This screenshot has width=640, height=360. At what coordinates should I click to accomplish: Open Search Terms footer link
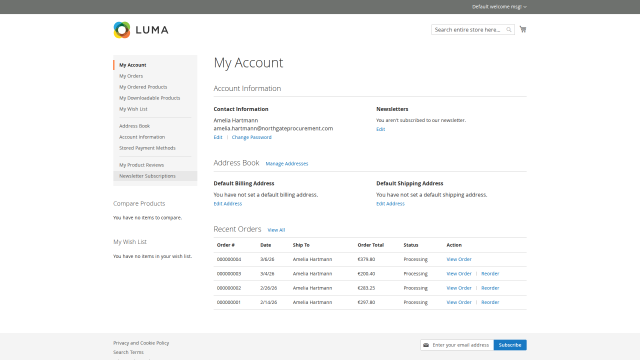[128, 352]
